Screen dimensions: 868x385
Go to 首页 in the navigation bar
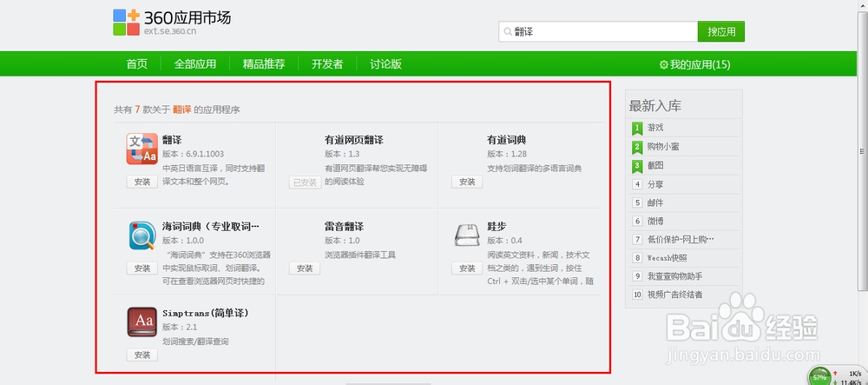click(x=137, y=64)
